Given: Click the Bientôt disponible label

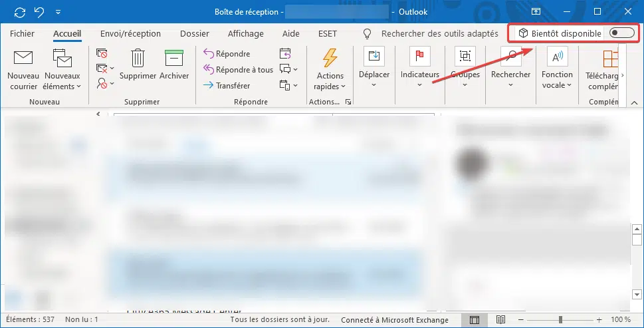Looking at the screenshot, I should [566, 34].
